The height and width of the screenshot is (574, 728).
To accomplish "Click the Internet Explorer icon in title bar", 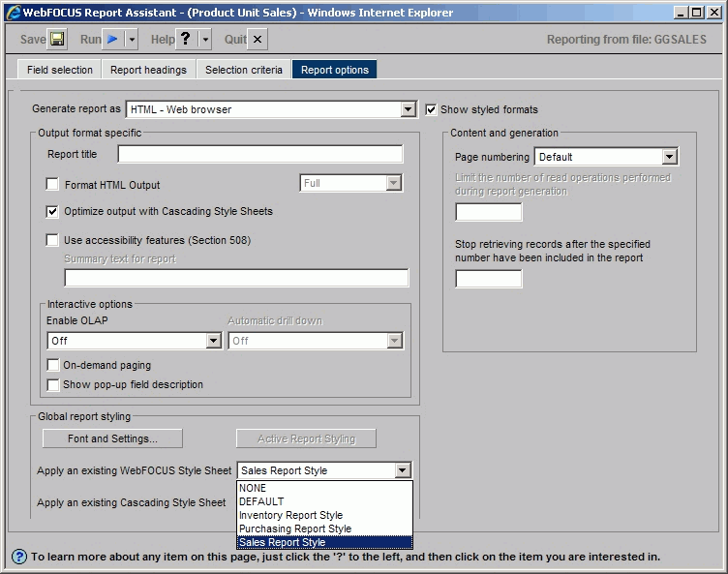I will 14,13.
